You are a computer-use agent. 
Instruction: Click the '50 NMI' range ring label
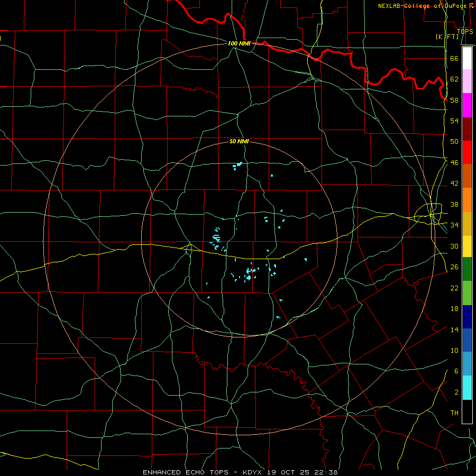point(239,141)
